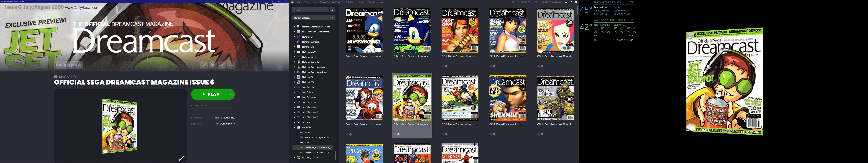Image resolution: width=868 pixels, height=163 pixels.
Task: Expand the Nintendo Game Boy tree node
Action: pos(294,62)
